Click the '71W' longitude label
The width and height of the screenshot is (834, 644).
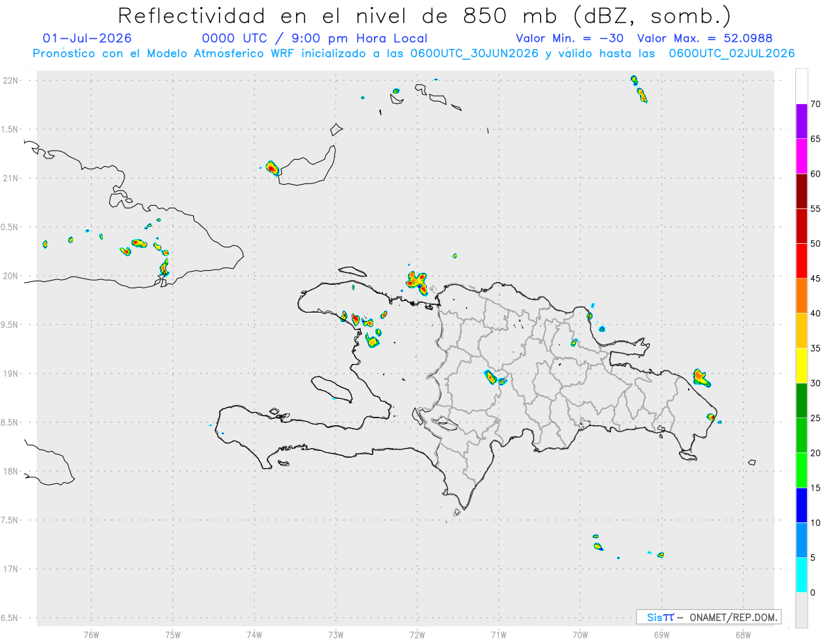498,634
